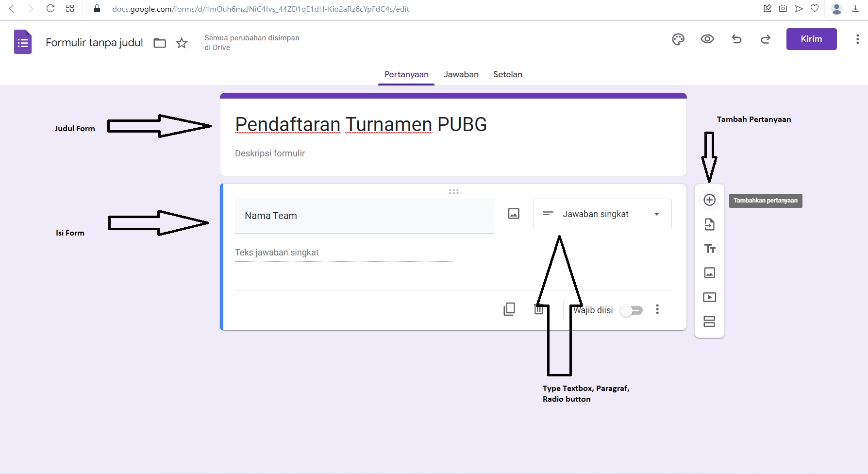Import questions from the sidebar
This screenshot has width=868, height=474.
(x=709, y=224)
